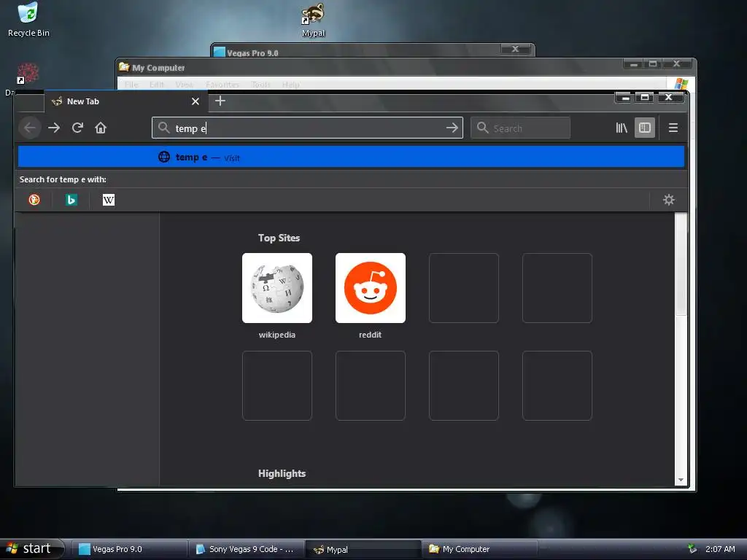Click the forward navigation arrow
Screen dimensions: 747x560
coord(54,128)
